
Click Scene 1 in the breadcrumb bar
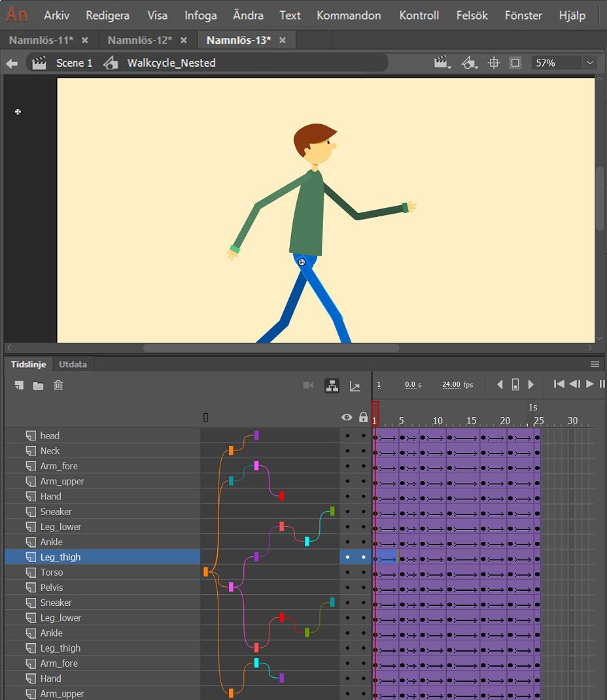pos(74,63)
